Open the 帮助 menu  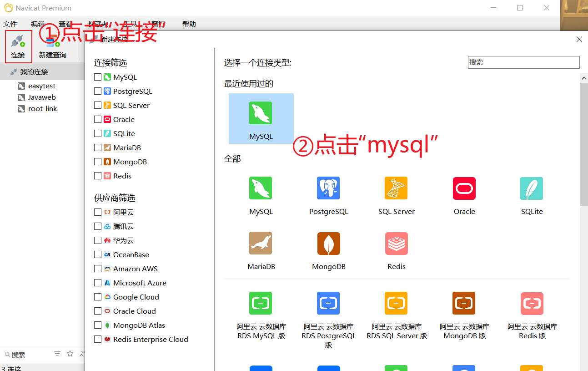(189, 24)
